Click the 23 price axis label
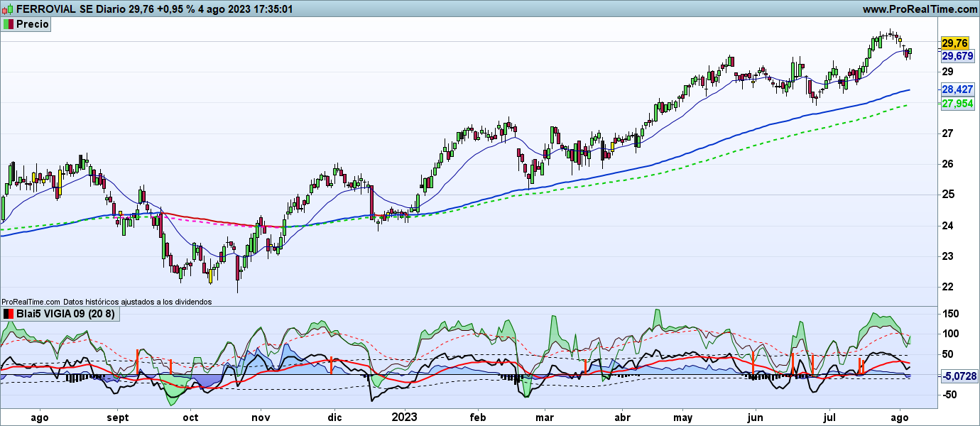This screenshot has height=426, width=980. [x=947, y=256]
